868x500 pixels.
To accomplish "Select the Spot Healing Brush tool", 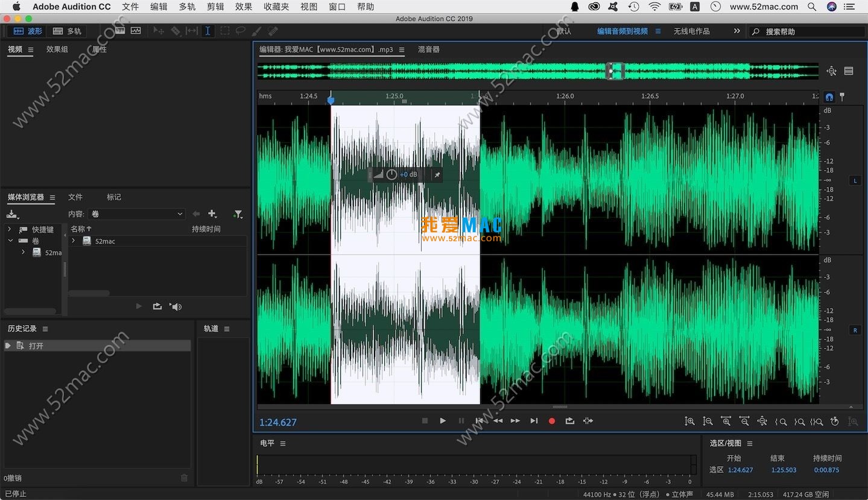I will tap(273, 31).
